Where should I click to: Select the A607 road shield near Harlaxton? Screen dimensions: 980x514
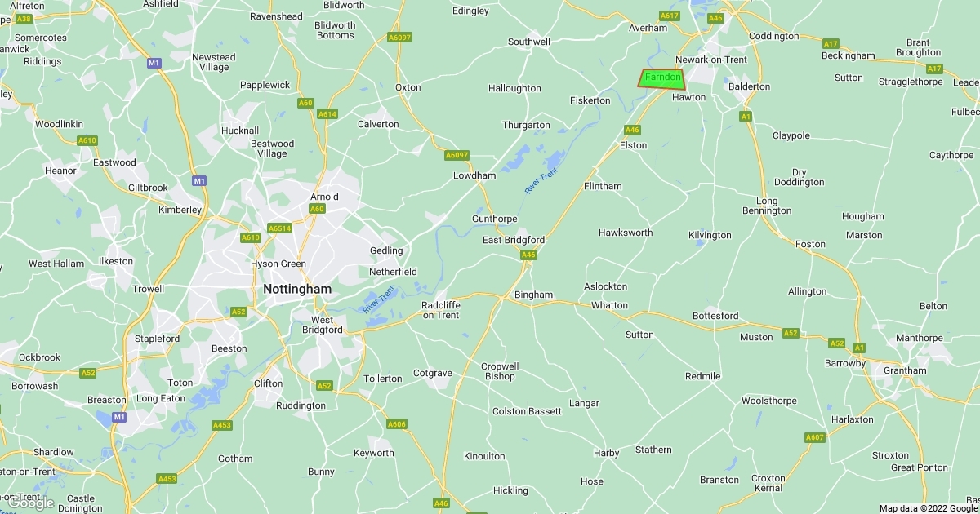point(814,437)
